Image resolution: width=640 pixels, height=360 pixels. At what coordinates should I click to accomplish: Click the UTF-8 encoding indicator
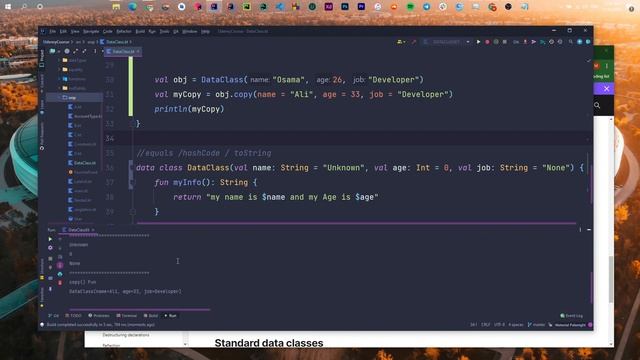[x=499, y=325]
